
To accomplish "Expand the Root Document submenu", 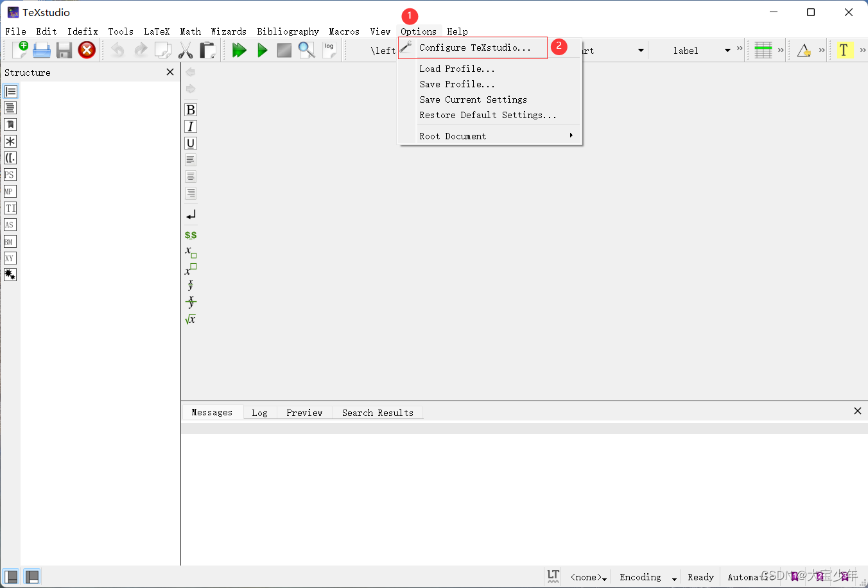I will [x=452, y=135].
